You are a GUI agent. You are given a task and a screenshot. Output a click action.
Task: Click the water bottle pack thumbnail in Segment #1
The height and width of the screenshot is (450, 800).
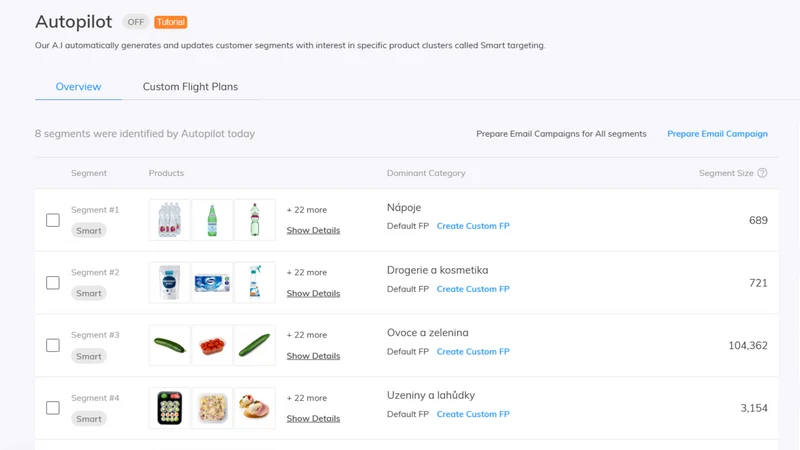point(169,220)
